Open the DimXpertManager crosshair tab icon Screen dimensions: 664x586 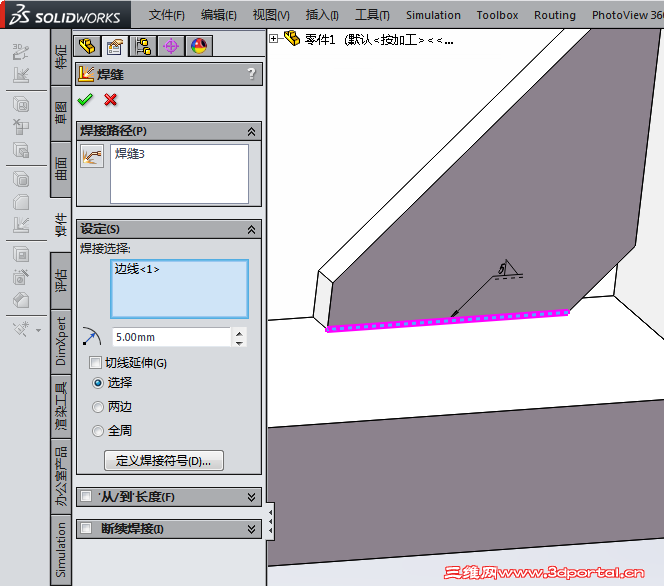click(171, 46)
